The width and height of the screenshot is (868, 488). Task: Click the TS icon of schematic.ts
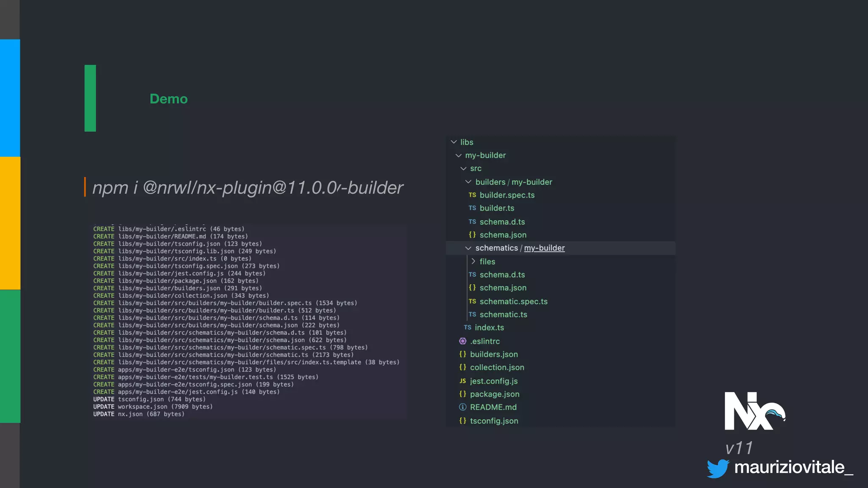click(x=472, y=314)
